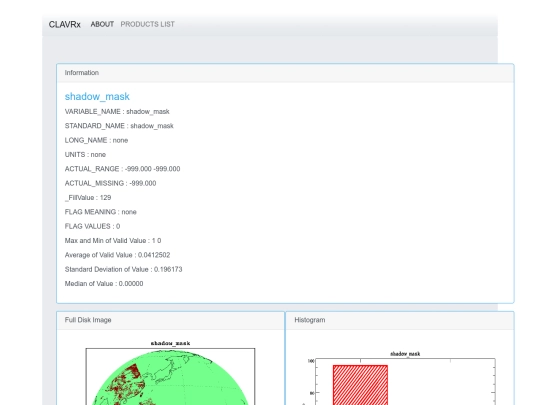Select the ACTUAL_RANGE -999.000 line
The width and height of the screenshot is (540, 405).
click(x=123, y=169)
